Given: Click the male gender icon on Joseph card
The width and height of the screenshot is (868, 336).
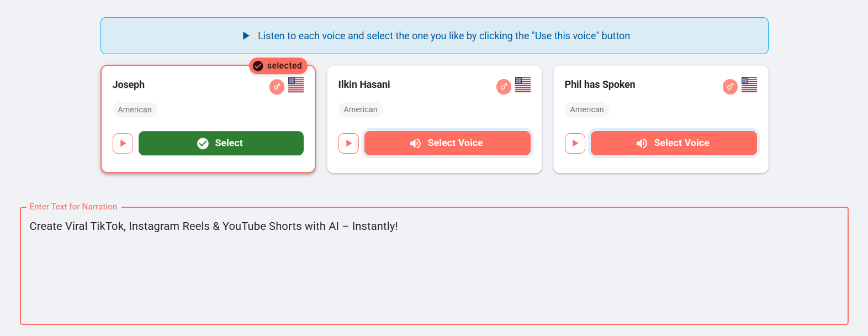Looking at the screenshot, I should [277, 87].
